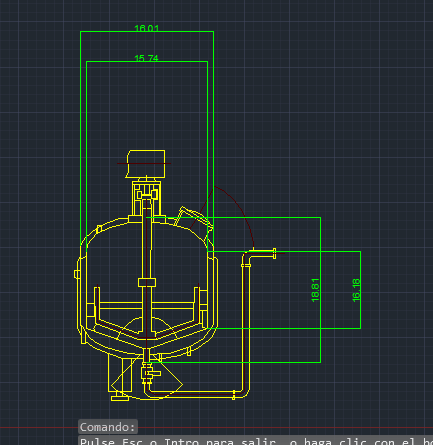Select the flange at the outlet pipe end
Screen dimensions: 433x445
pyautogui.click(x=274, y=253)
